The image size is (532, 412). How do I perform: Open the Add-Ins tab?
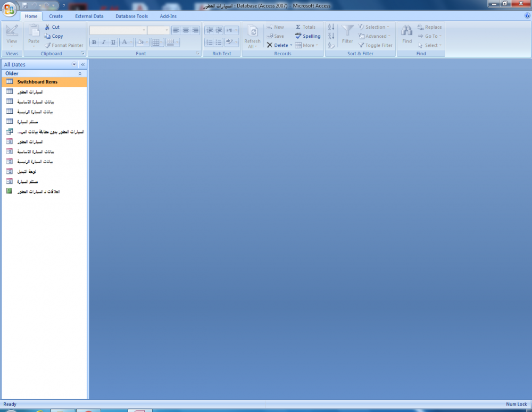(x=168, y=16)
